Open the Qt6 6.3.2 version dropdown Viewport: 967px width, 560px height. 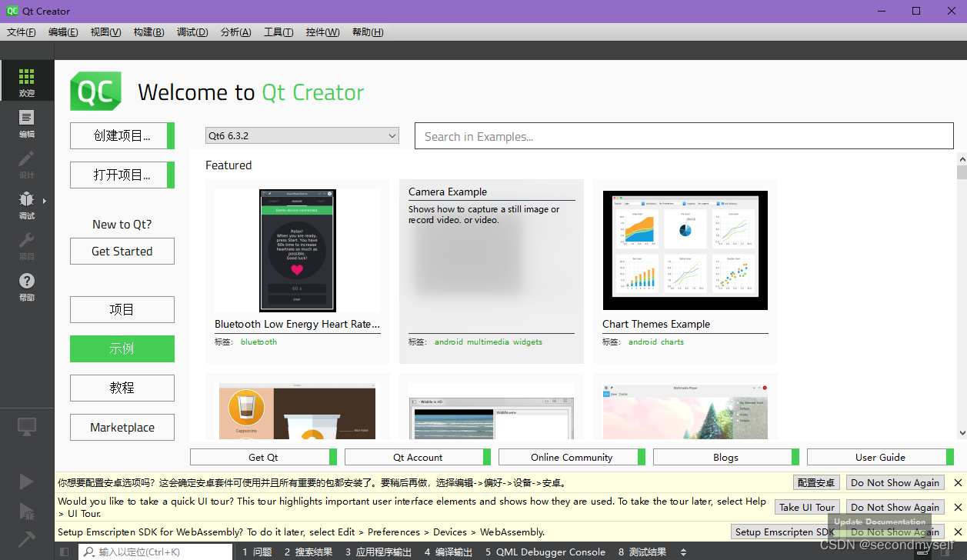click(x=302, y=135)
